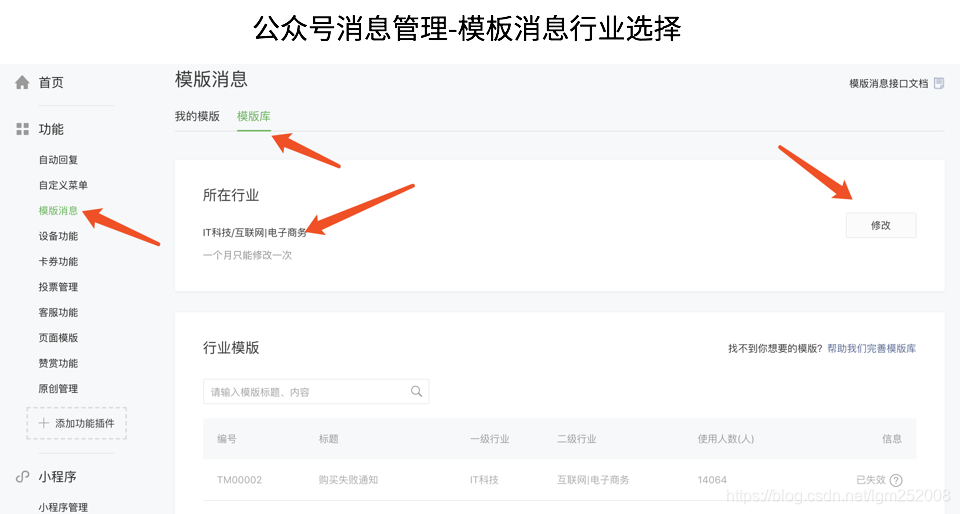960x514 pixels.
Task: Click the IT科技/互联网|电子商务 industry text
Action: pos(255,233)
